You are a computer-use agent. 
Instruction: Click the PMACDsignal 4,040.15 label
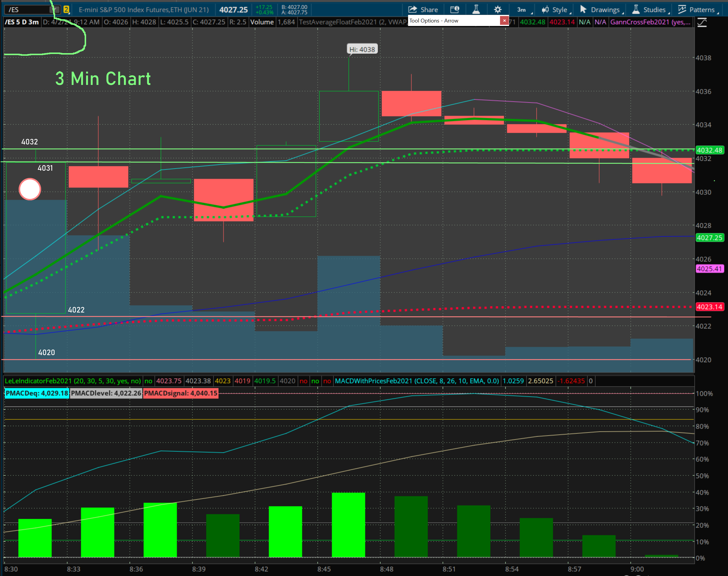180,393
